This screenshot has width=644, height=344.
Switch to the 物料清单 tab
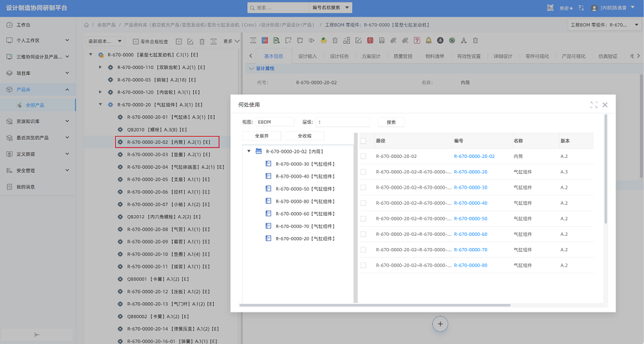pos(435,56)
